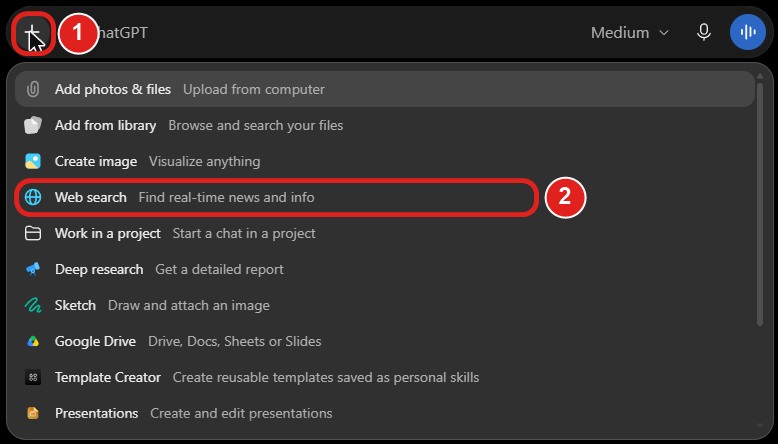
Task: Click the Web search globe icon
Action: coord(33,197)
